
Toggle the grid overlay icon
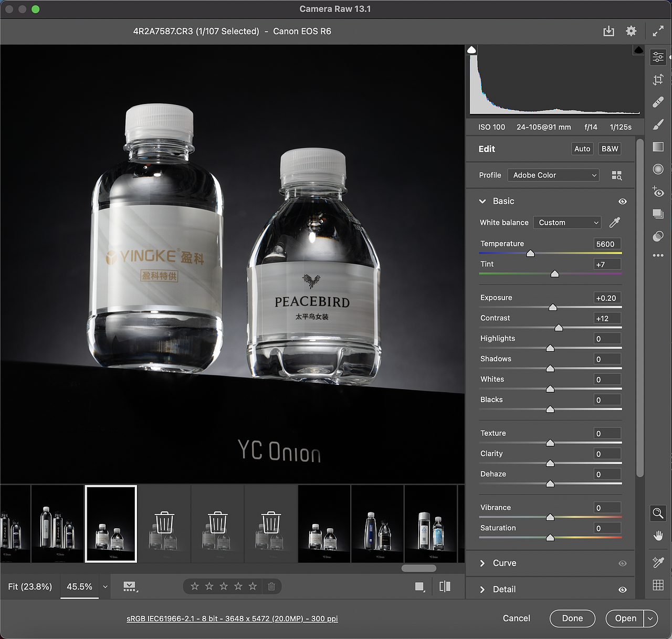pos(658,585)
